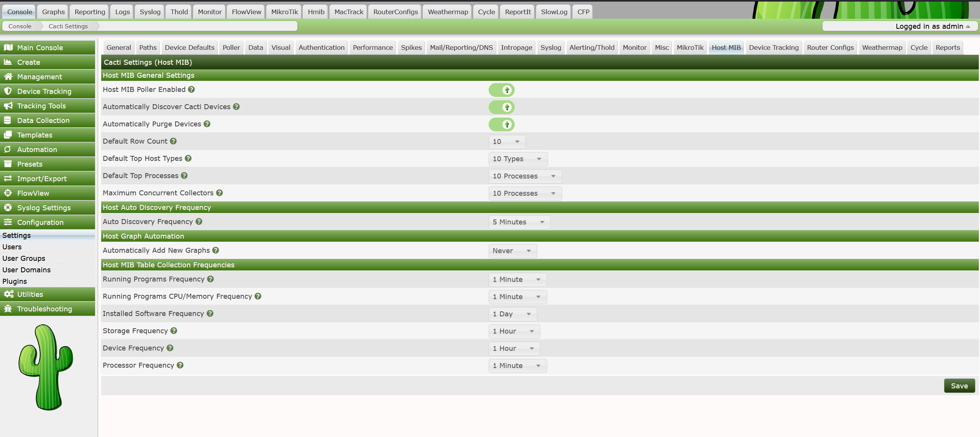
Task: Open the Default Top Processes dropdown
Action: pos(525,176)
